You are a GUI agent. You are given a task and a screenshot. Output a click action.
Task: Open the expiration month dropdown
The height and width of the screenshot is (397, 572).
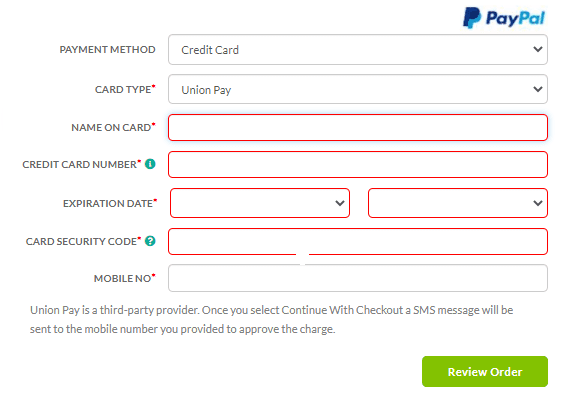260,203
